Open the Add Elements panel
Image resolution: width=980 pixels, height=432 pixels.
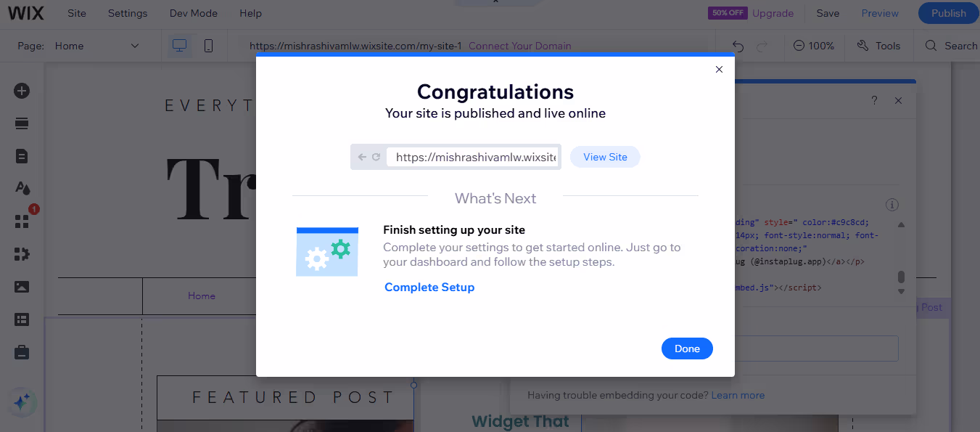[x=22, y=91]
